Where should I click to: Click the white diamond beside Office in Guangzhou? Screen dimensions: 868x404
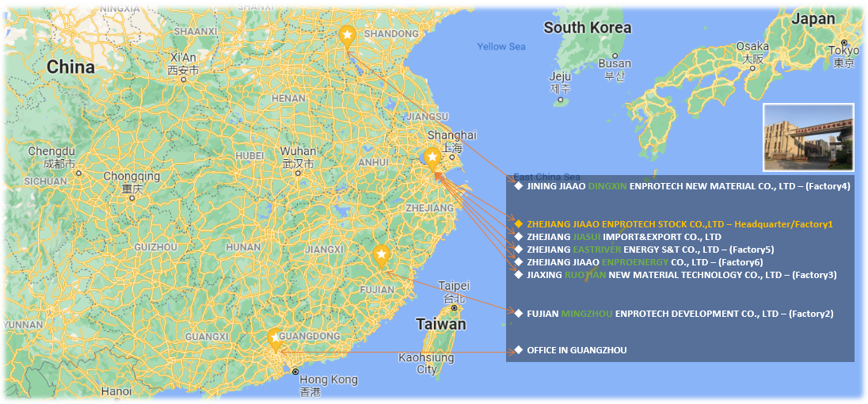tap(518, 349)
